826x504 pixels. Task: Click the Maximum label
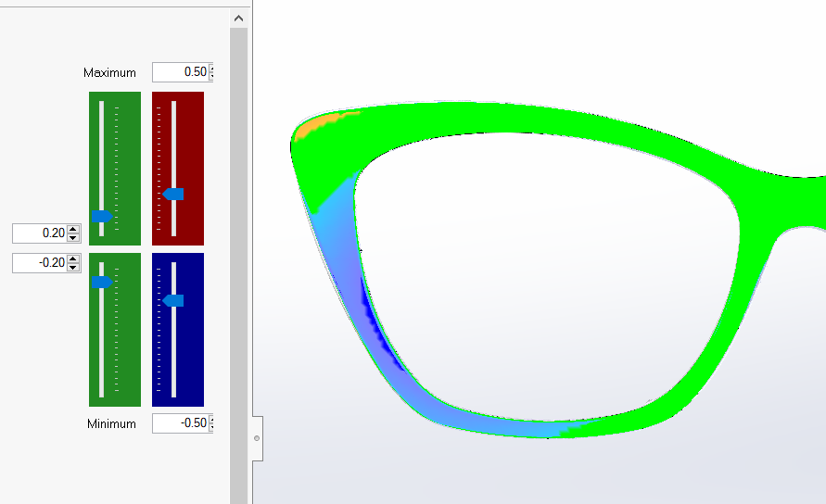[x=109, y=72]
